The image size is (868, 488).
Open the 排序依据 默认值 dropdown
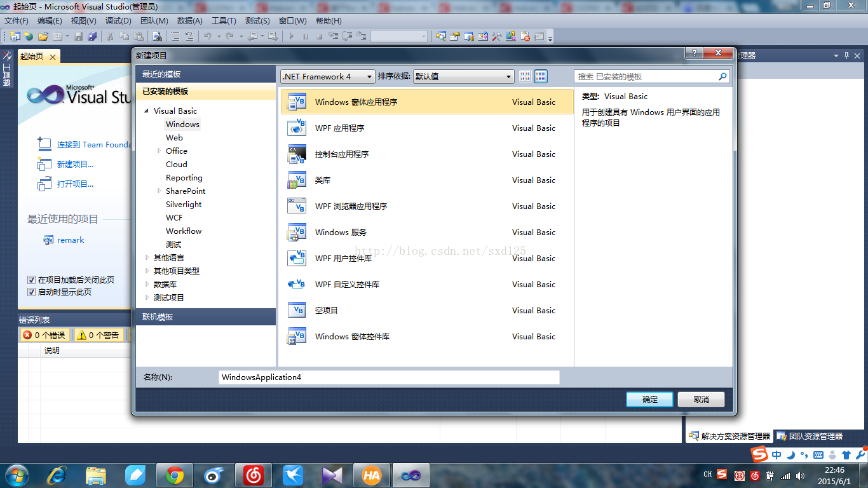(x=508, y=76)
